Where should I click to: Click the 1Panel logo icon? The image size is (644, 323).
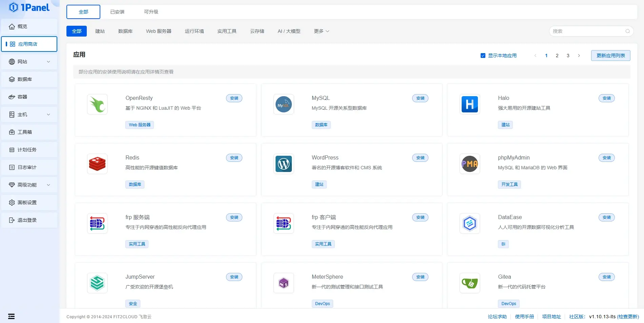click(14, 7)
